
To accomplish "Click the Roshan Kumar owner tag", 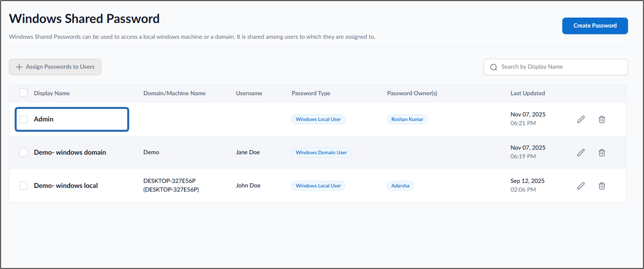I will point(407,119).
